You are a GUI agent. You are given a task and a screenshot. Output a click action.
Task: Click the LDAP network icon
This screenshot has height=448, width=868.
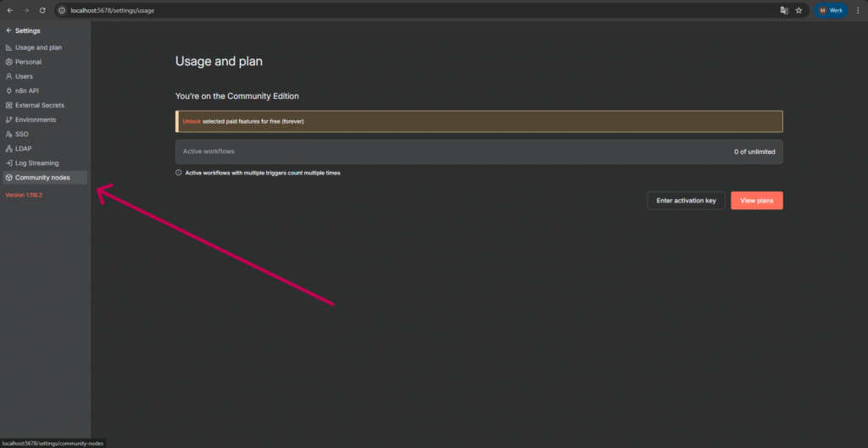tap(8, 148)
